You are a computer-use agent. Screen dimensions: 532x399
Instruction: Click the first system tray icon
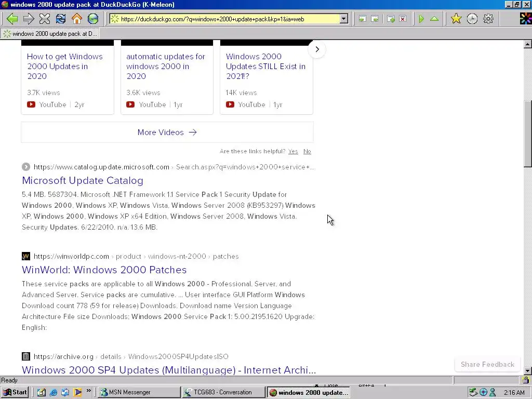473,393
